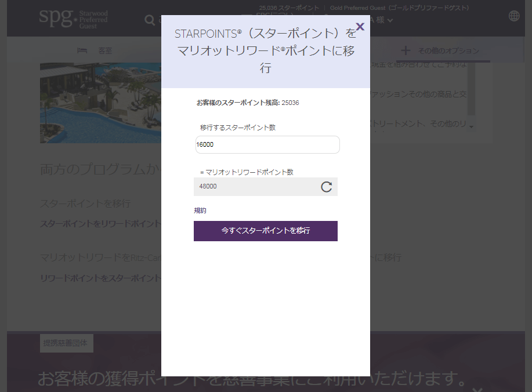
Task: Open the リワードポイントをスターポイント transfer link
Action: tap(100, 278)
